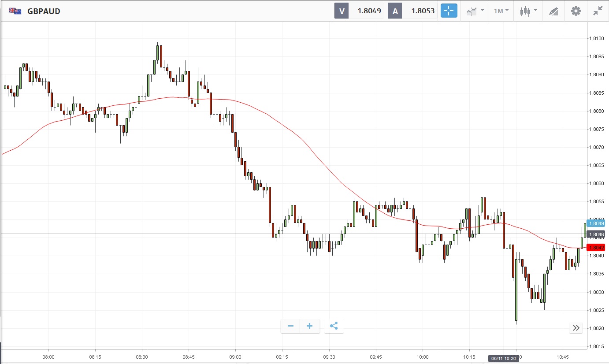
Task: Click the 09:00 time axis label
Action: (x=235, y=357)
